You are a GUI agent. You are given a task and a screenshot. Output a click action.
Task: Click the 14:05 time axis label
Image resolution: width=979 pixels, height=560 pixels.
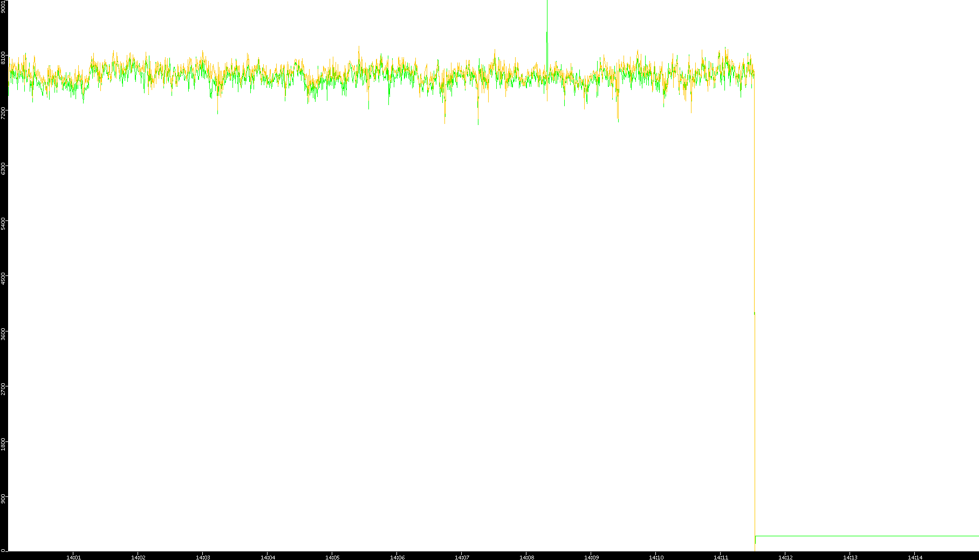click(332, 557)
